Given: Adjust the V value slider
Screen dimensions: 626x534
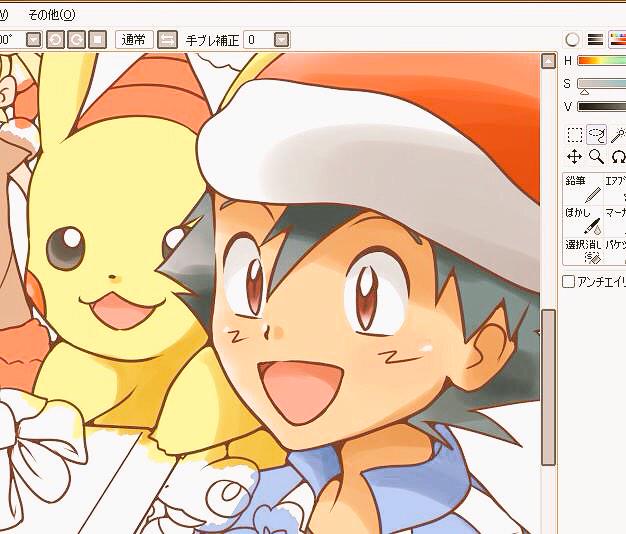Looking at the screenshot, I should tap(602, 107).
